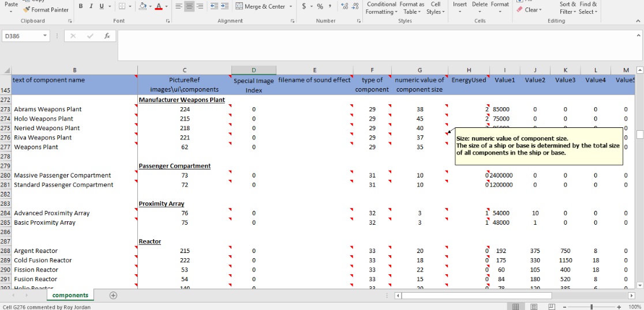Viewport: 644px width, 310px height.
Task: Apply red font color
Action: pos(159,6)
